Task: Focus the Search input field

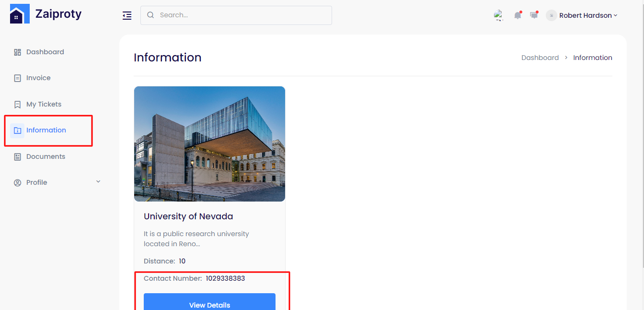Action: tap(242, 15)
